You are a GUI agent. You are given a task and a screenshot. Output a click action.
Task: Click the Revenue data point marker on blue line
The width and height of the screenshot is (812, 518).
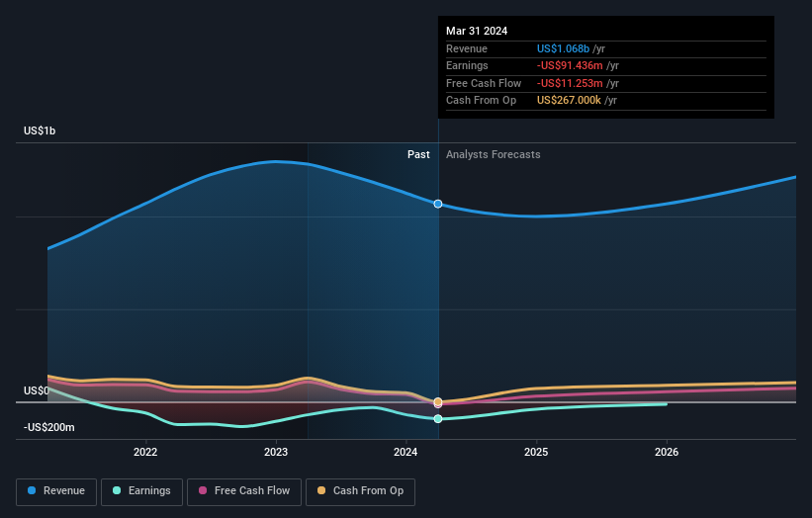[438, 204]
